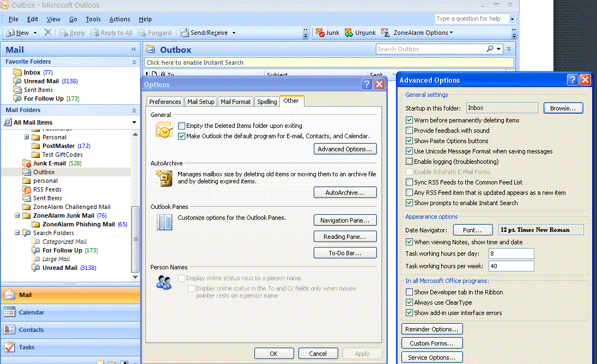597x364 pixels.
Task: Click the search magnifier icon in Outbox
Action: pos(490,48)
